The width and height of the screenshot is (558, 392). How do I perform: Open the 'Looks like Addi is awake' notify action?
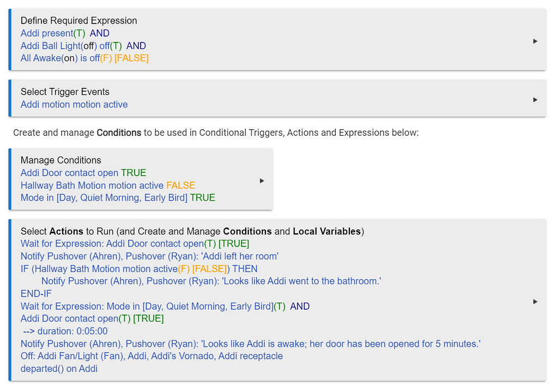point(251,344)
